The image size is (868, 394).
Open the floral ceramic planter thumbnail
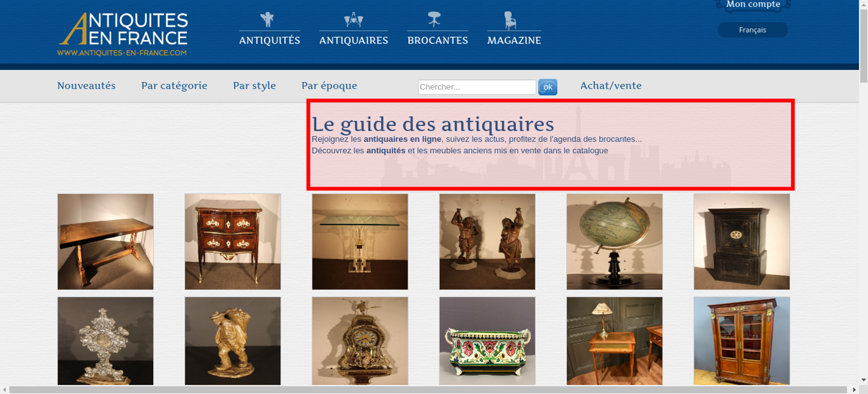(487, 341)
